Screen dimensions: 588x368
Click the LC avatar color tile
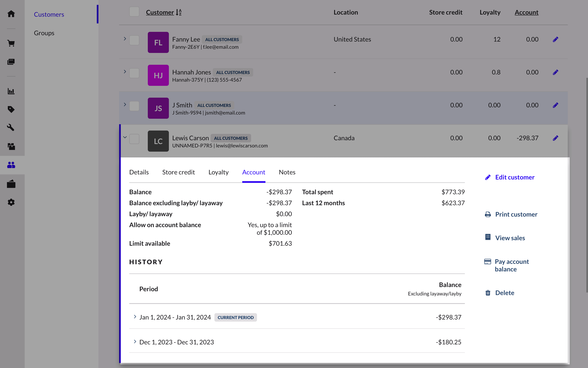(158, 141)
